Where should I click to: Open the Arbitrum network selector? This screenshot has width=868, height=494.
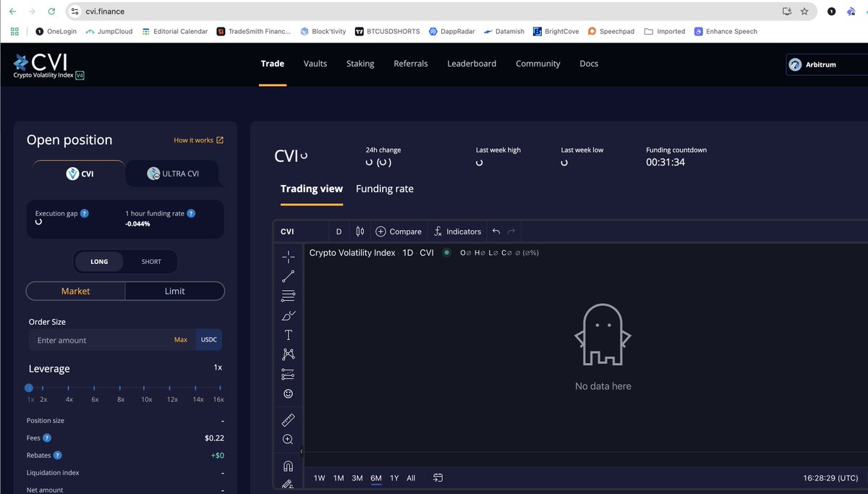click(x=827, y=64)
